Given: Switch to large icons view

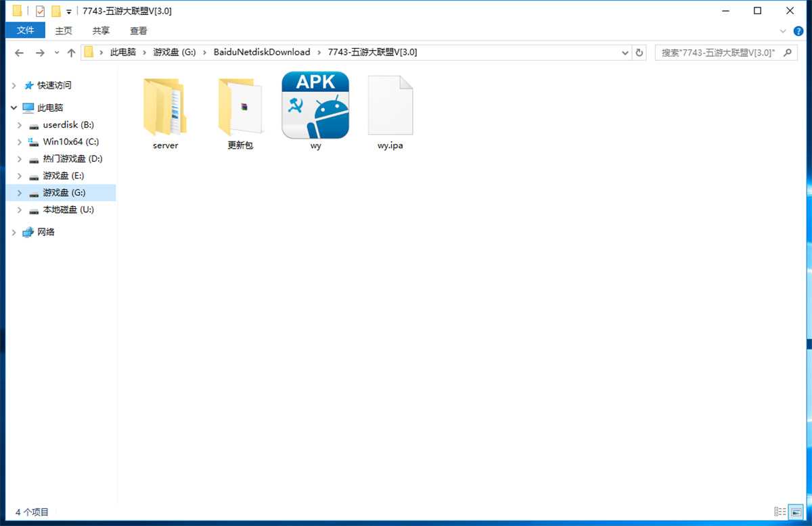Looking at the screenshot, I should coord(796,512).
